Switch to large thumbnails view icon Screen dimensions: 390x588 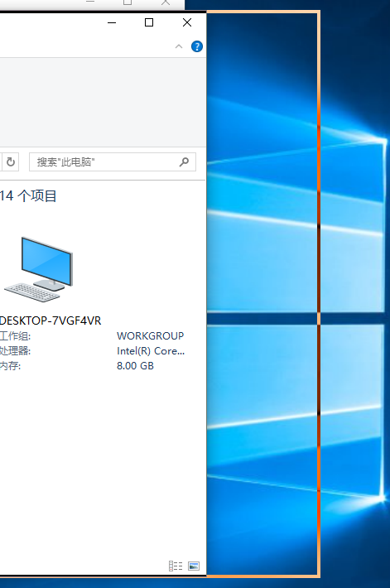pyautogui.click(x=194, y=566)
